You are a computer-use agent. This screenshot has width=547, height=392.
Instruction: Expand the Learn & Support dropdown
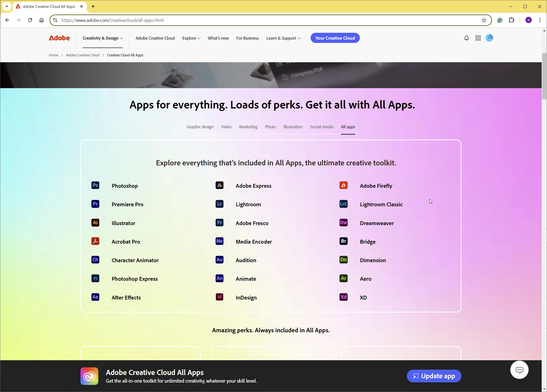[x=283, y=38]
